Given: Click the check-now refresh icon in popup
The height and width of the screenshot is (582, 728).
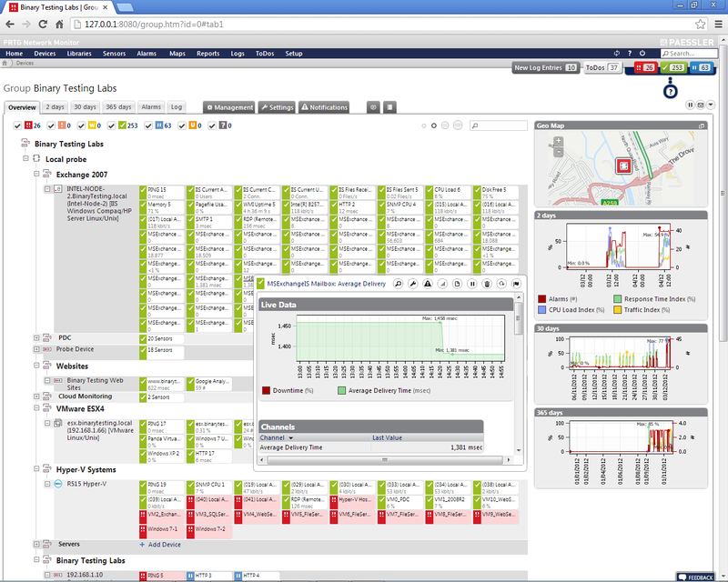Looking at the screenshot, I should click(501, 284).
